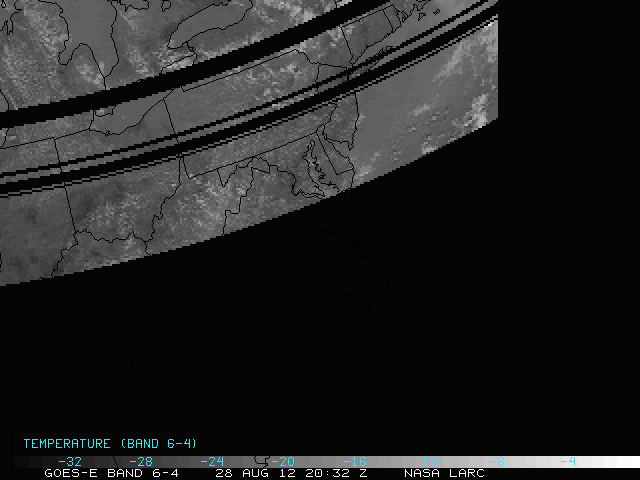Screen dimensions: 640x480
Task: Pick the -24 value on the color bar
Action: [x=213, y=462]
